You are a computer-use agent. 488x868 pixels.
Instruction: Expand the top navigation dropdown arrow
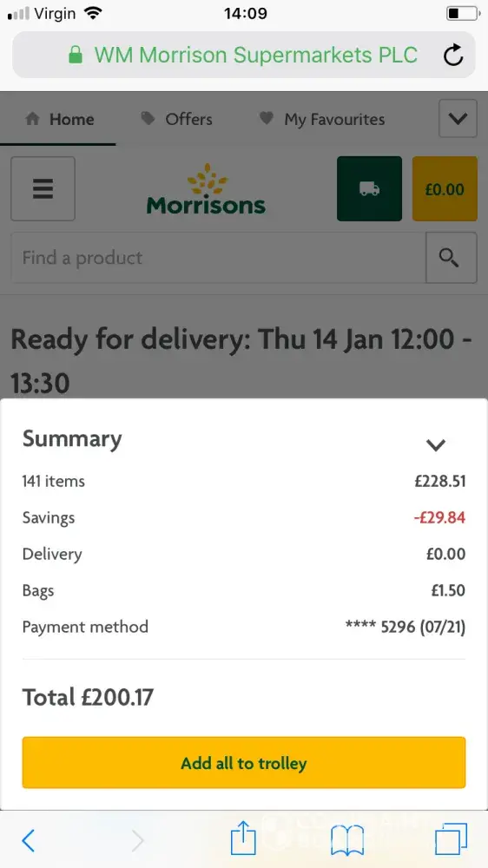click(x=458, y=118)
